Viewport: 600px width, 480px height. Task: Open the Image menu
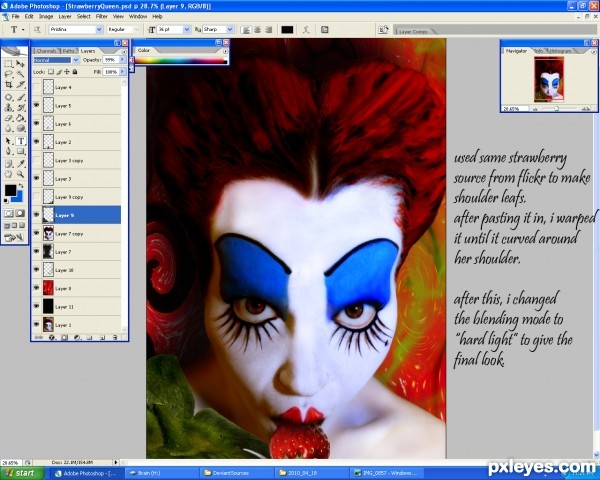(x=46, y=16)
